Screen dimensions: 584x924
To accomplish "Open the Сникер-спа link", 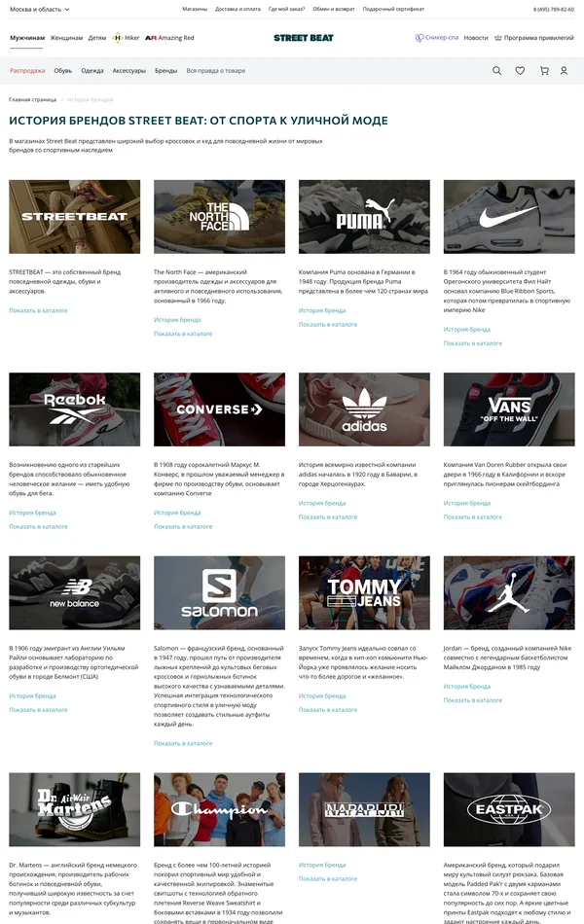I will click(x=436, y=38).
